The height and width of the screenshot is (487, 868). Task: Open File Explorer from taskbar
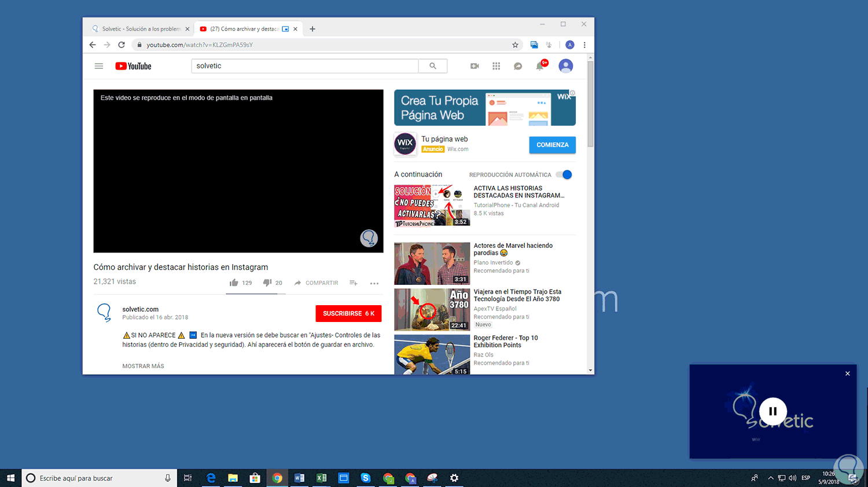point(233,478)
